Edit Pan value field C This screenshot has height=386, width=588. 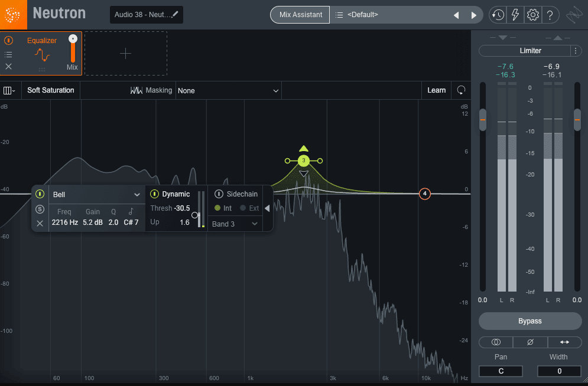(x=501, y=371)
